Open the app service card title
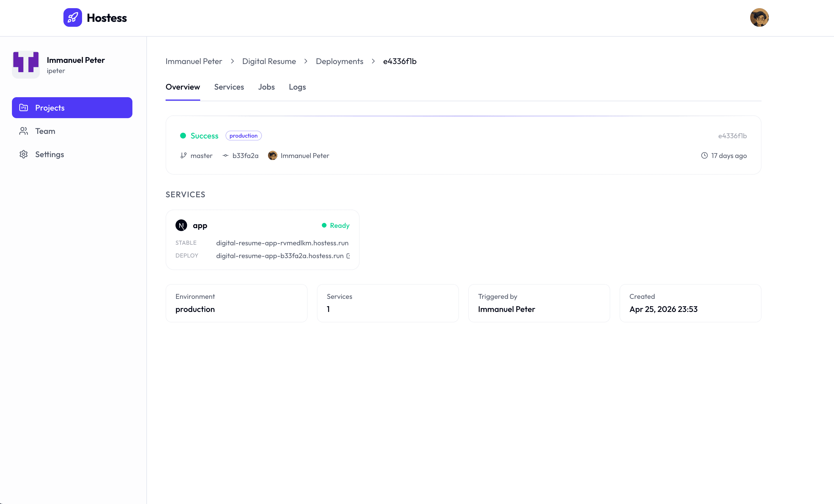The image size is (834, 504). [x=200, y=226]
